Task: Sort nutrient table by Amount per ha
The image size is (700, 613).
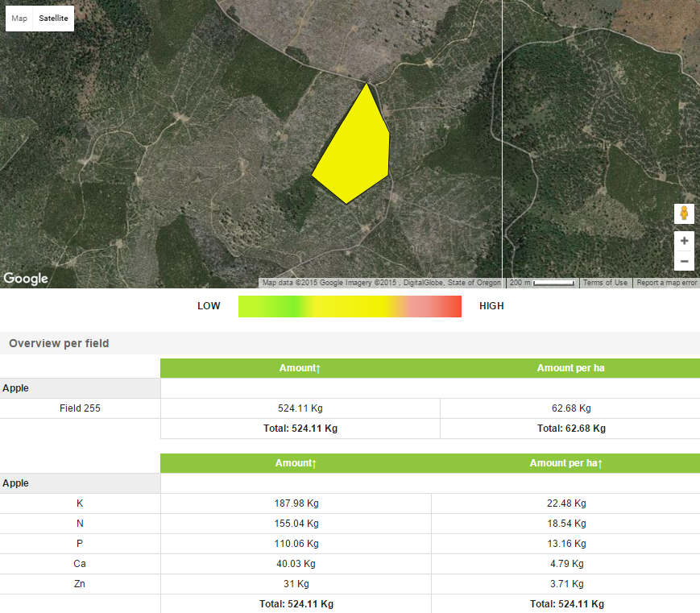Action: [x=565, y=463]
